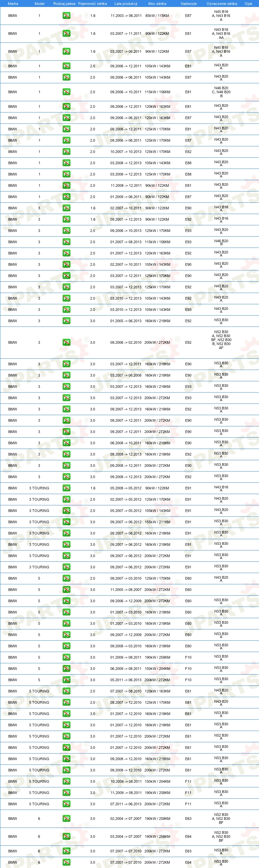Click fuel icon for 5 series E60 2.0 125kW

66,578
